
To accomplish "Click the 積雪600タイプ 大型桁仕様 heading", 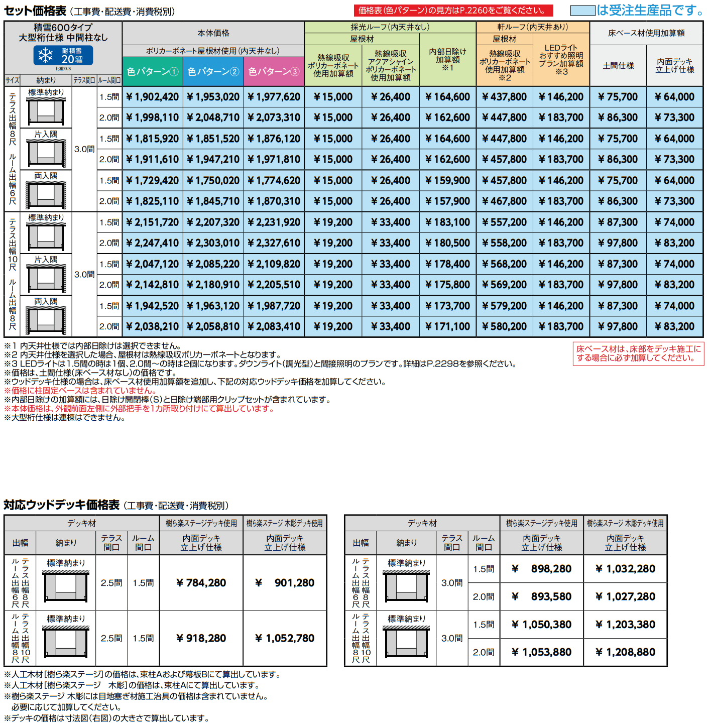I will 63,33.
